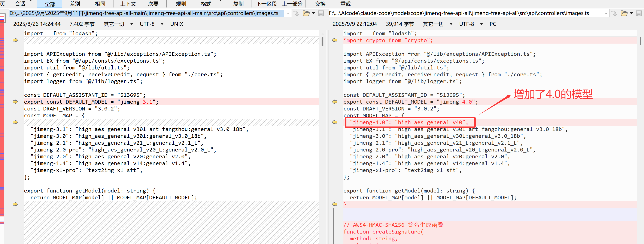Click the right pane vertical scrollbar thumb
644x244 pixels.
coord(641,41)
